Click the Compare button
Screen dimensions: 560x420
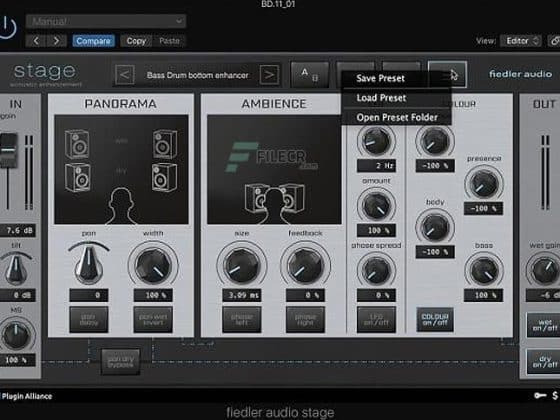coord(93,41)
